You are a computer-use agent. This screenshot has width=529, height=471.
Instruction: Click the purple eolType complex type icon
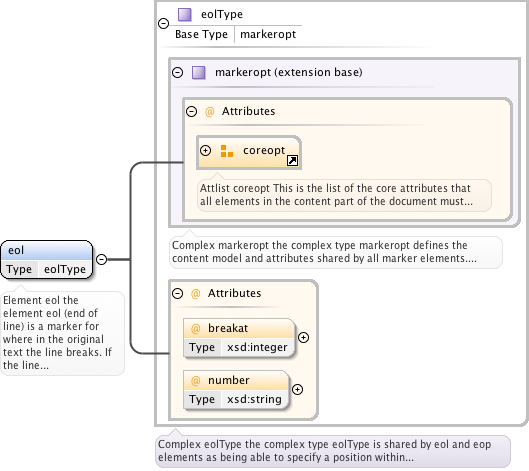click(185, 15)
